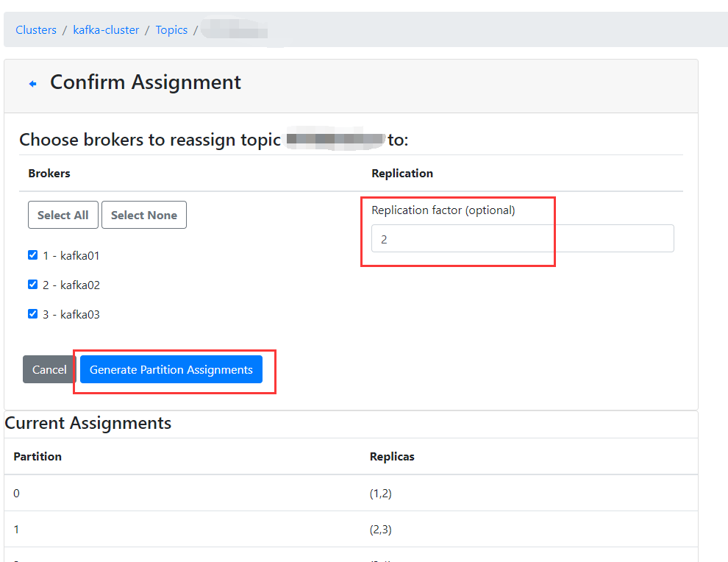Click the Replication column header

[x=402, y=173]
